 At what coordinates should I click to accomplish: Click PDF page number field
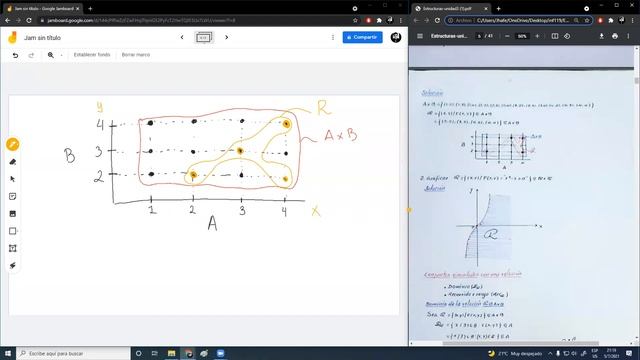(479, 36)
